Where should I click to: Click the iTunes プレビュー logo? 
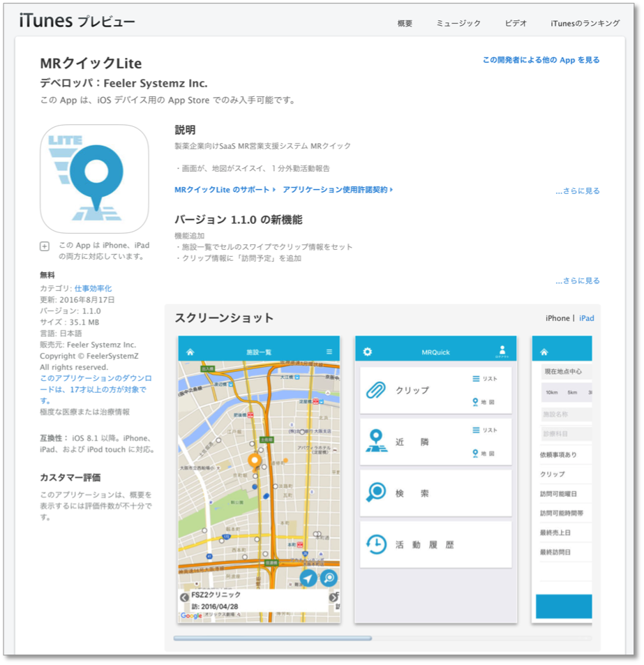coord(77,21)
